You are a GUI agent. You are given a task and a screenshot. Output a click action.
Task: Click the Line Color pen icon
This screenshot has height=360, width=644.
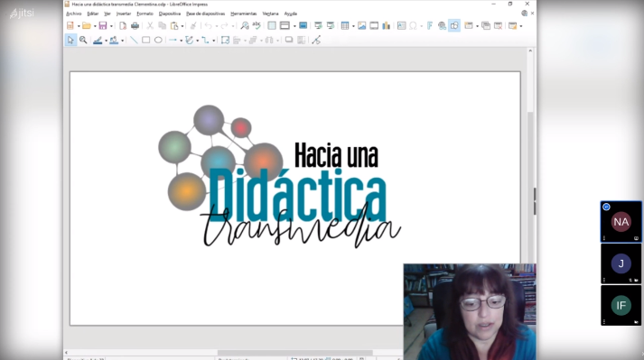(x=98, y=40)
